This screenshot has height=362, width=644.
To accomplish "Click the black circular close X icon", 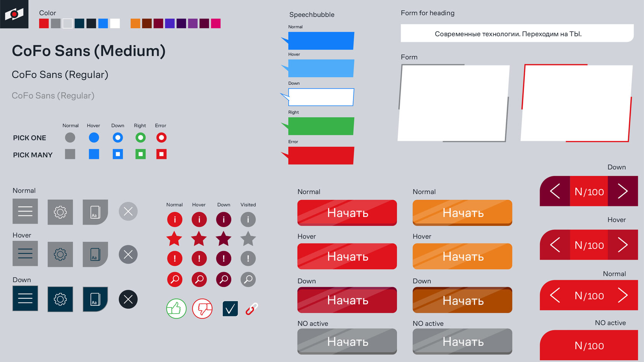I will coord(128,299).
